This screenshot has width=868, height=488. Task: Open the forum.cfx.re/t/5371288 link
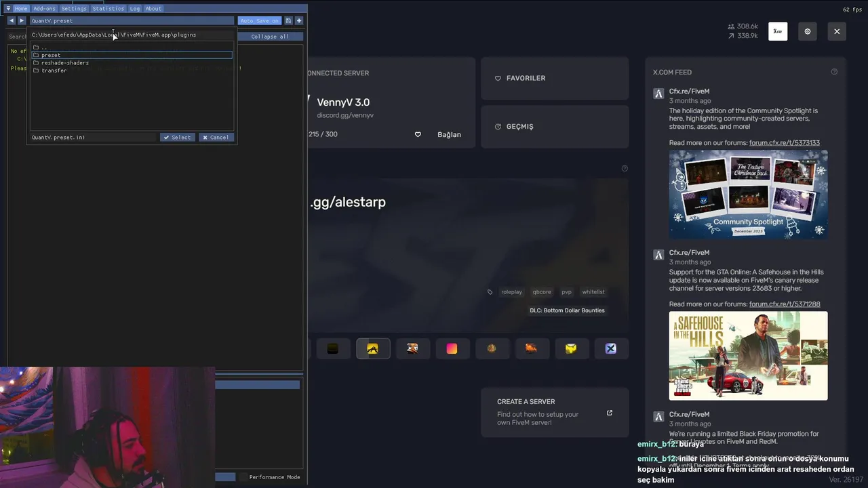(x=785, y=304)
